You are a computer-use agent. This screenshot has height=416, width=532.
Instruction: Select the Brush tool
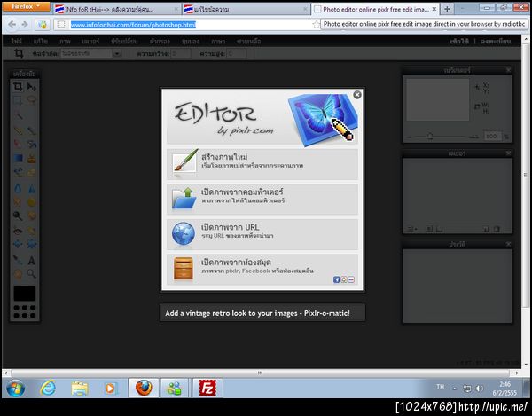coord(32,130)
